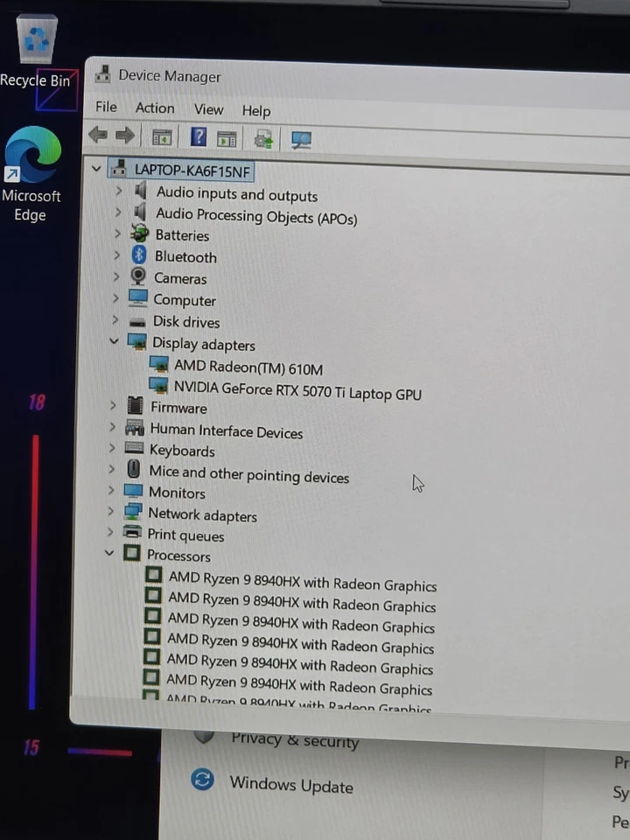Open the Microsoft Edge desktop shortcut
This screenshot has height=840, width=630.
[x=32, y=174]
